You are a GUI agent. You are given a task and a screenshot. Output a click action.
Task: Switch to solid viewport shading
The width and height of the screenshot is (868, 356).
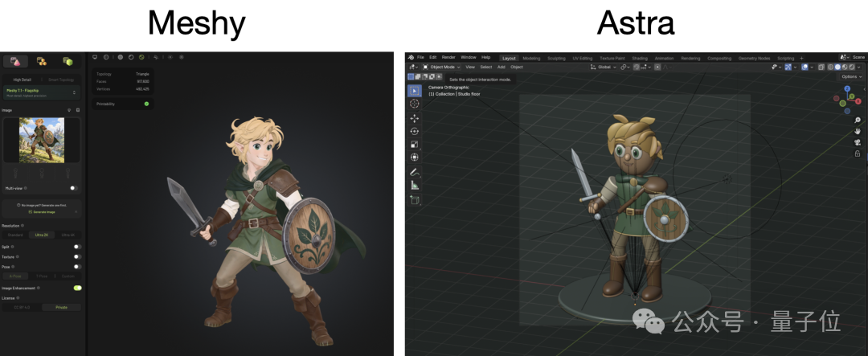coord(837,67)
